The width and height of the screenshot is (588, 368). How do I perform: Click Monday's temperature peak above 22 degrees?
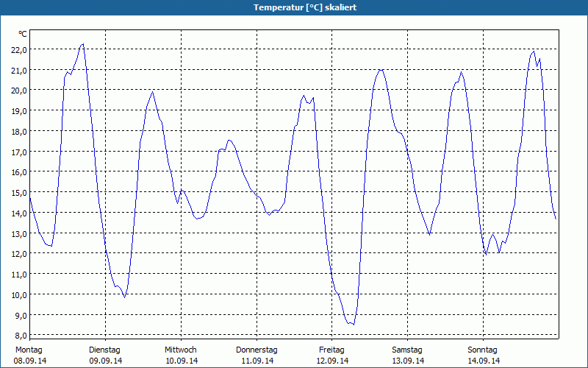coord(83,44)
